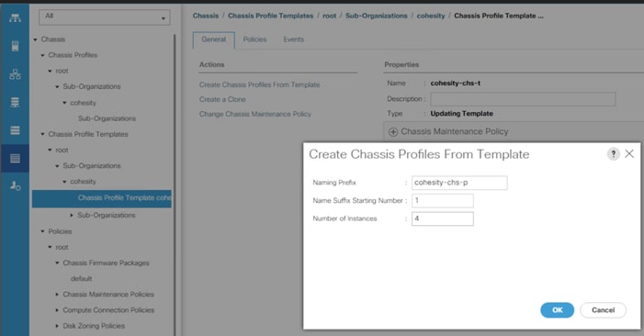Expand Sub-Organizations below the selected template
644x336 pixels.
[72, 216]
